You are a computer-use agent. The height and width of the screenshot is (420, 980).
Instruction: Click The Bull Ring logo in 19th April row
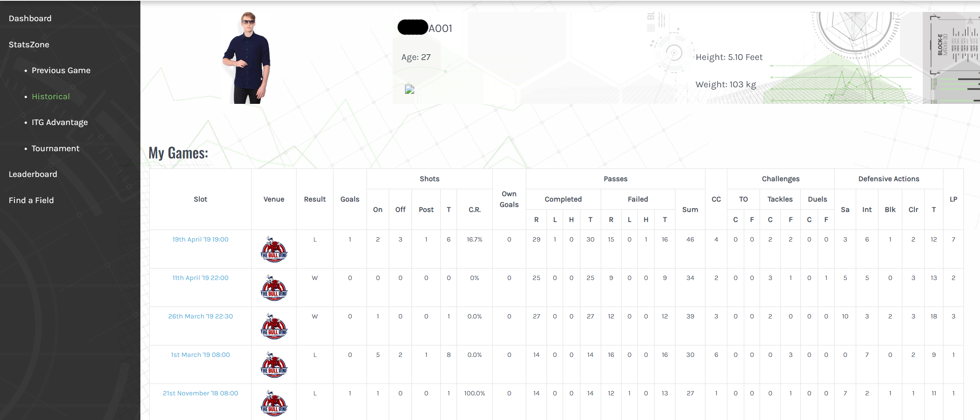[274, 249]
